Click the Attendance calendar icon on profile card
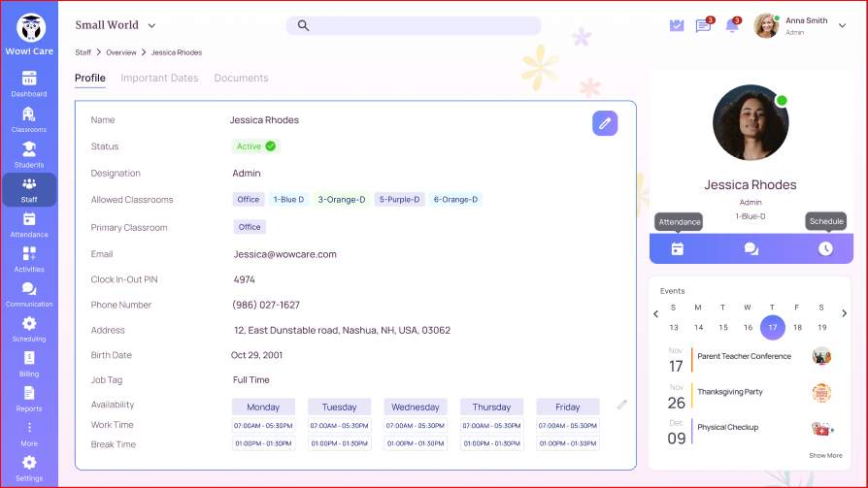868x488 pixels. click(677, 248)
